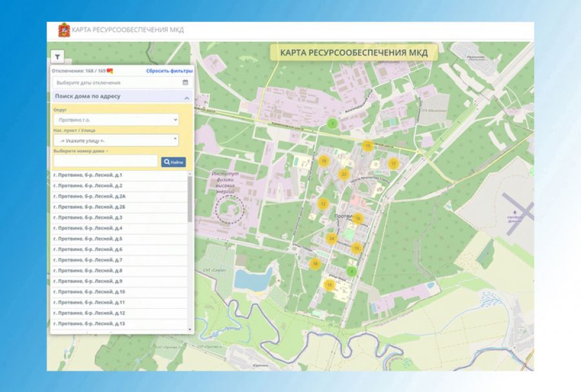The image size is (581, 392).
Task: Click the filter funnel icon button
Action: point(57,57)
